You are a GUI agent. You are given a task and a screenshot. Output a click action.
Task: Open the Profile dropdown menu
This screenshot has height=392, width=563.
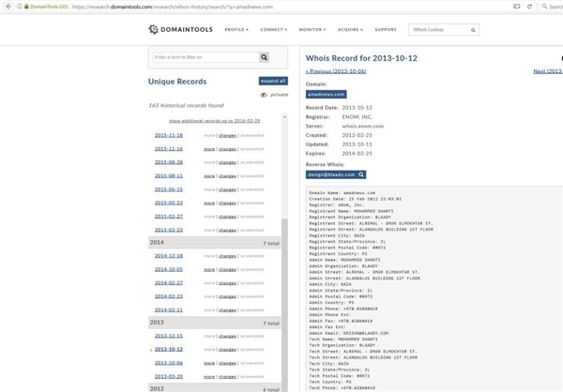tap(236, 29)
